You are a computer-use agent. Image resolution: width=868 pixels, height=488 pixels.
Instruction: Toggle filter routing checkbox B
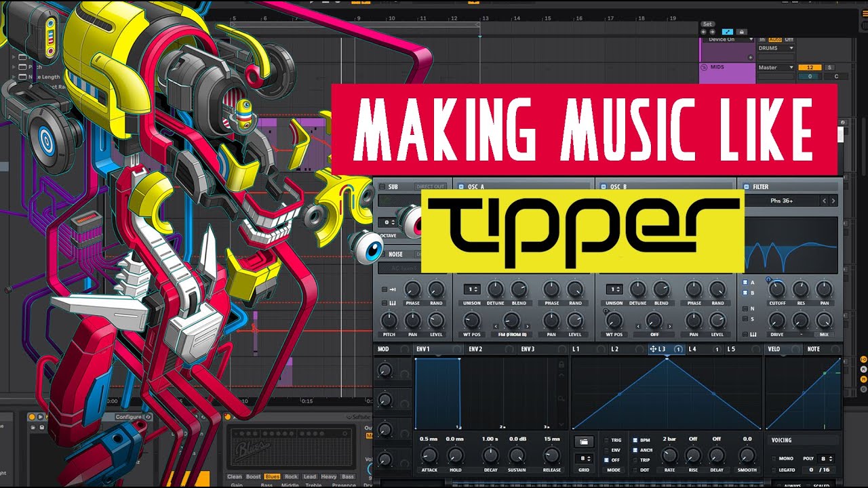(x=745, y=293)
